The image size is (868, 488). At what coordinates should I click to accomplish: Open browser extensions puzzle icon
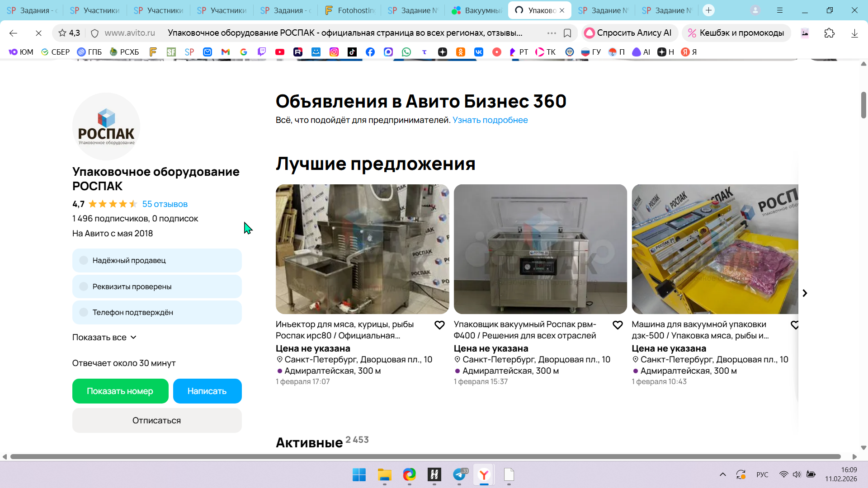pos(830,33)
